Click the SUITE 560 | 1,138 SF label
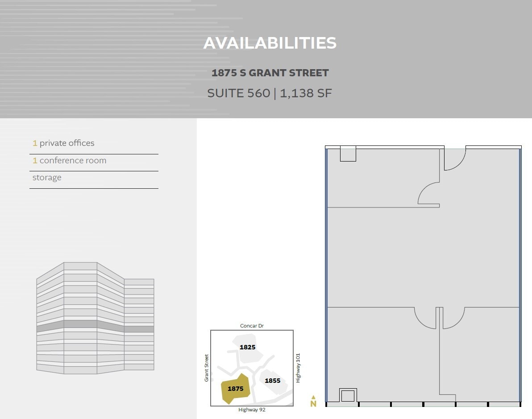This screenshot has width=532, height=419. [x=270, y=93]
